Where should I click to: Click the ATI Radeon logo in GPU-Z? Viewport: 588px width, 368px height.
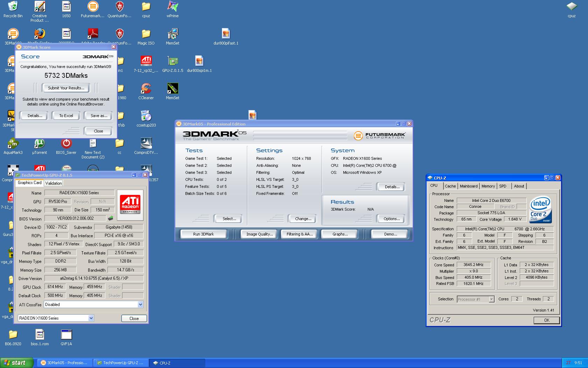pos(130,205)
